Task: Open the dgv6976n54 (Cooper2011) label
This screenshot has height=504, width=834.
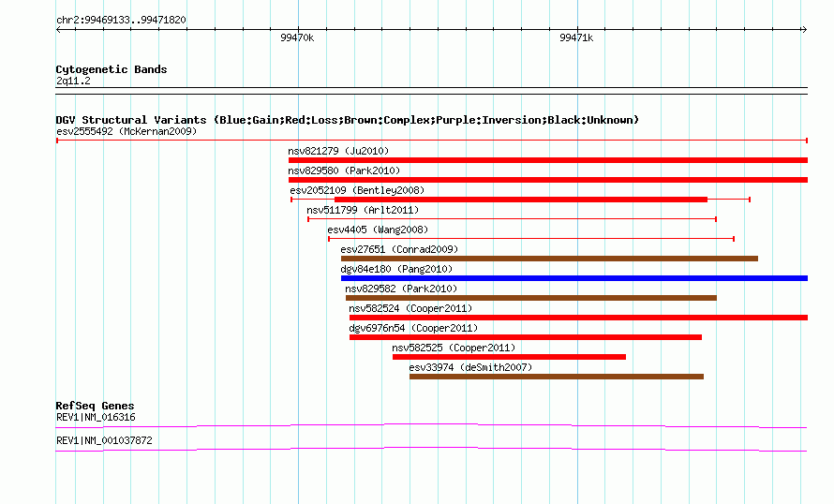Action: pyautogui.click(x=413, y=328)
